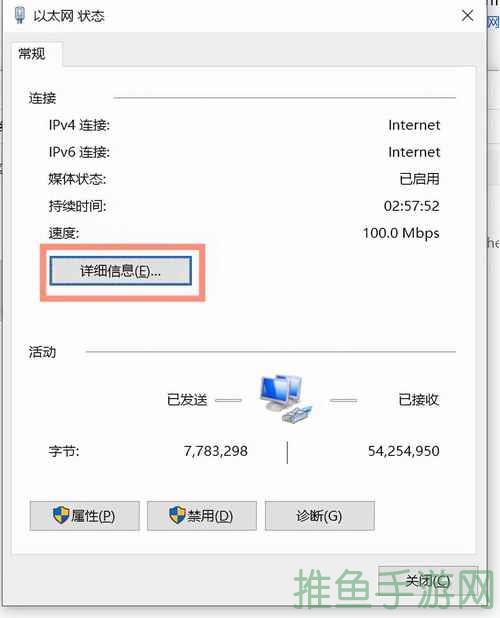
Task: Open the 详细信息(E)... details button
Action: click(x=121, y=271)
